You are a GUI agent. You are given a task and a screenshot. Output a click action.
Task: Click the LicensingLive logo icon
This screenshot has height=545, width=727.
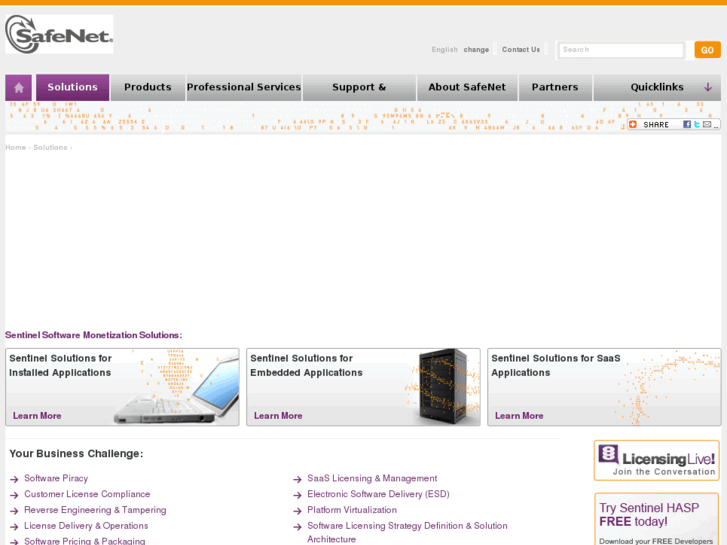[x=608, y=455]
